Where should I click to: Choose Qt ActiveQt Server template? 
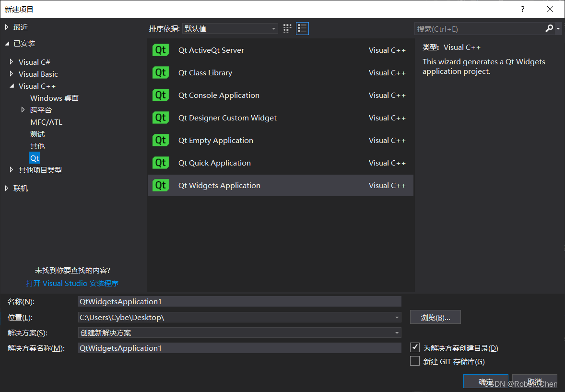[x=280, y=50]
